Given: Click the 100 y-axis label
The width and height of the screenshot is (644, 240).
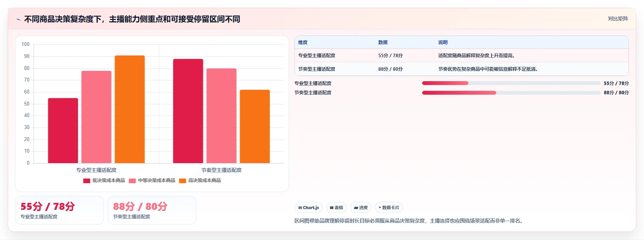Looking at the screenshot, I should (x=25, y=44).
